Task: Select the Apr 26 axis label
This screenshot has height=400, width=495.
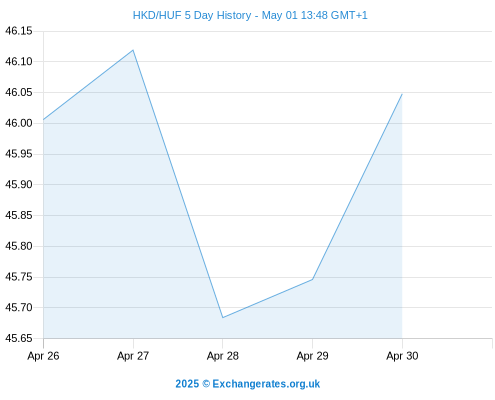Action: point(43,356)
